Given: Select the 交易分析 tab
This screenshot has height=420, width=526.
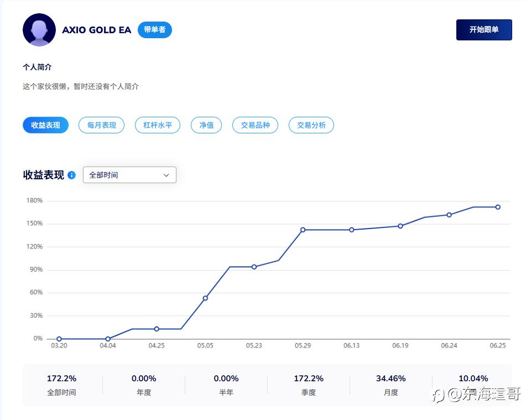Looking at the screenshot, I should [x=311, y=125].
